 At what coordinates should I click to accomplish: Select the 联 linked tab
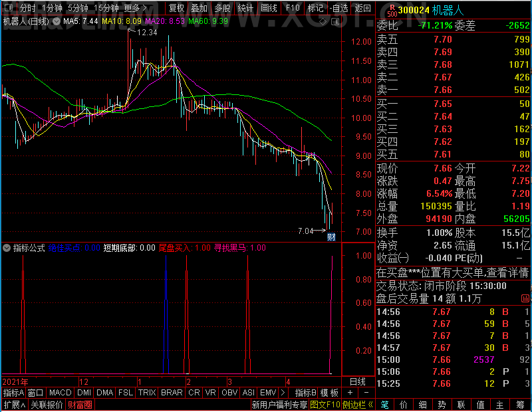click(x=461, y=405)
